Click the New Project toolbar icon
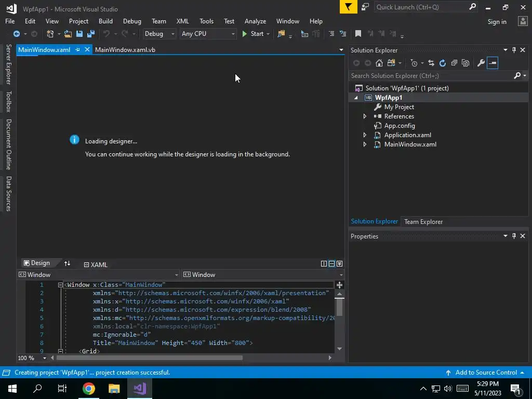This screenshot has height=399, width=532. (50, 34)
